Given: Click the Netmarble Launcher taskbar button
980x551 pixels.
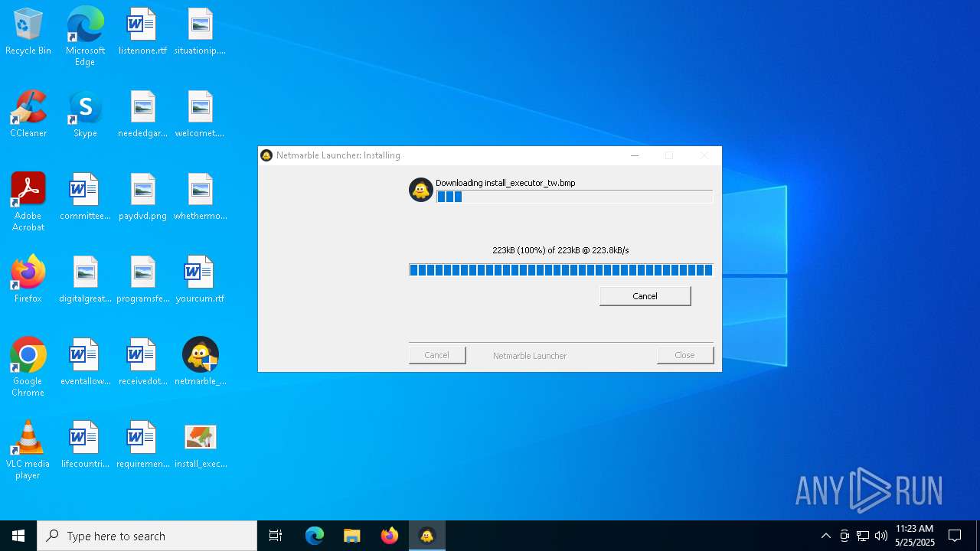Looking at the screenshot, I should pyautogui.click(x=427, y=536).
